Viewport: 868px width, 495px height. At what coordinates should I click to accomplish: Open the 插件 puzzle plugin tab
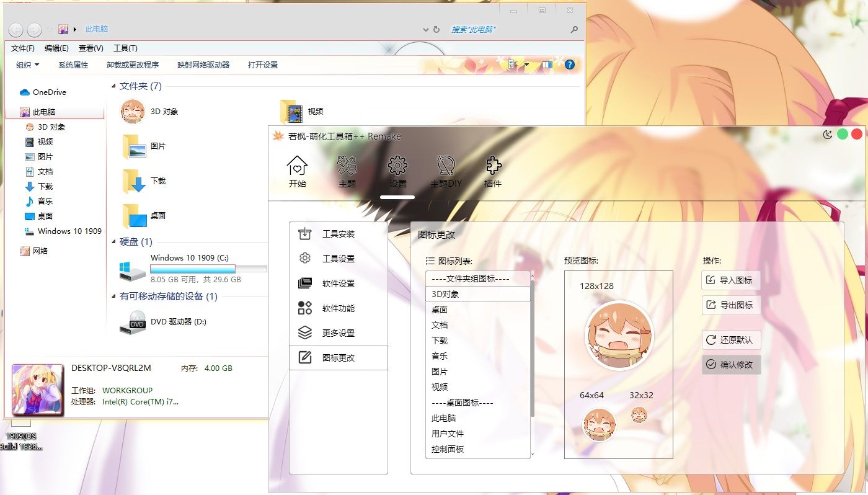(x=493, y=172)
